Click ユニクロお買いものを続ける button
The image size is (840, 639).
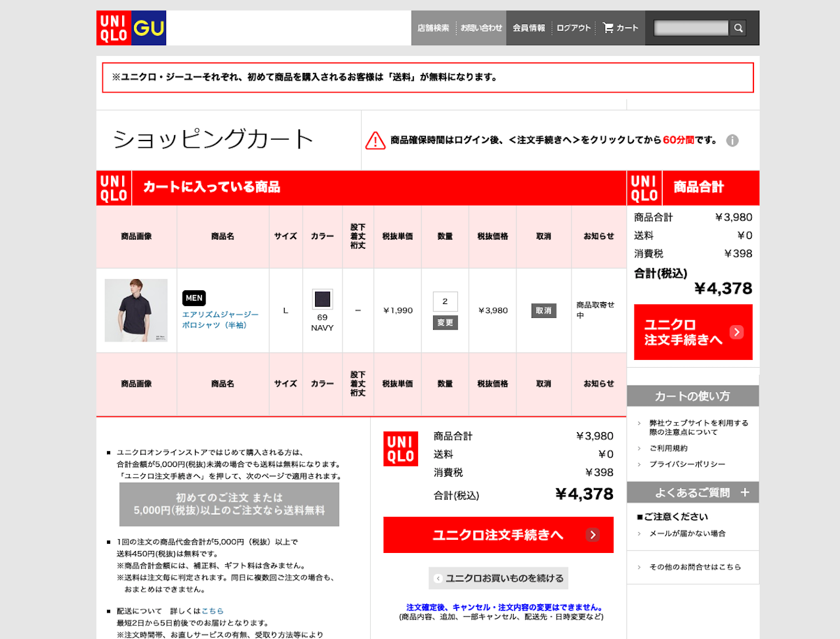point(498,579)
